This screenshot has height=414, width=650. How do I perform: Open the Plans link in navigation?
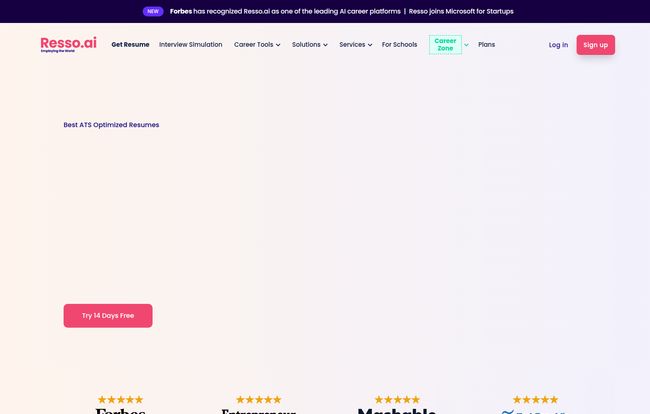tap(486, 45)
